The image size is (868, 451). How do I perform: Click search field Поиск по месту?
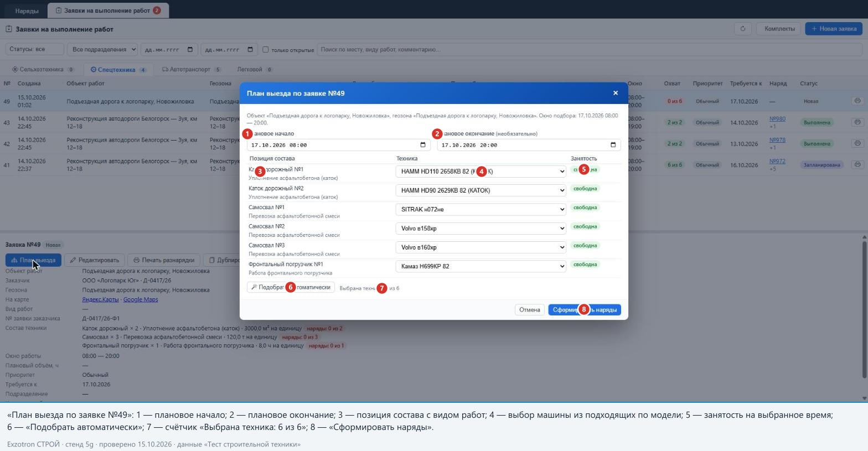590,49
